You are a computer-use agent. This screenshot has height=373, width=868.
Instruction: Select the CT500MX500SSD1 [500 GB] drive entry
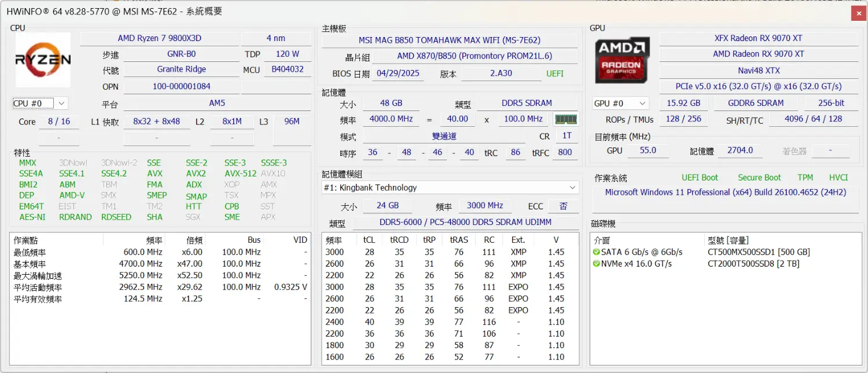[759, 252]
